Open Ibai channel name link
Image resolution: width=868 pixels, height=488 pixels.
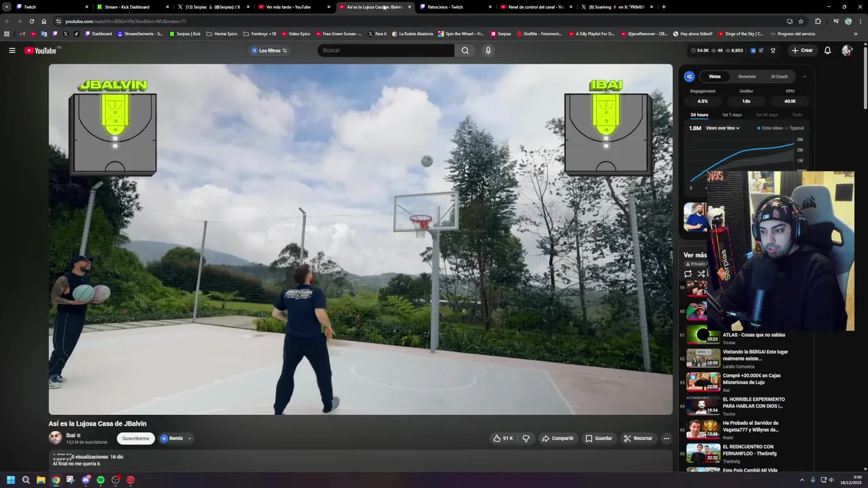coord(71,435)
